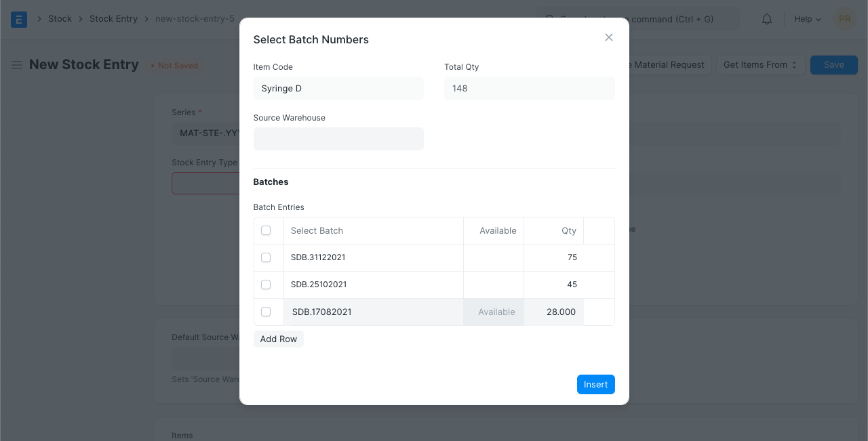Open the notifications bell icon
The width and height of the screenshot is (868, 441).
(767, 19)
